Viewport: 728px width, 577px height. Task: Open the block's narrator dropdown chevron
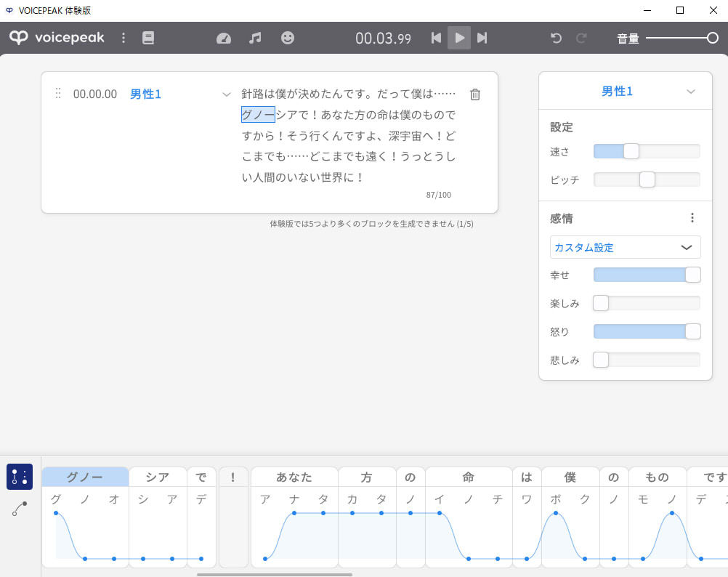tap(226, 94)
